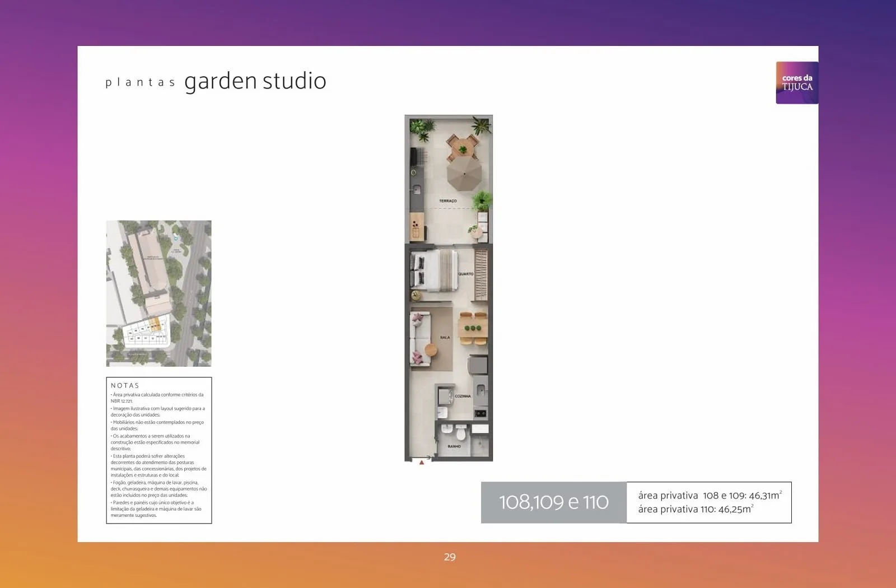The image size is (896, 588).
Task: Click the grey '108,109 e 110' unit box
Action: click(x=553, y=502)
